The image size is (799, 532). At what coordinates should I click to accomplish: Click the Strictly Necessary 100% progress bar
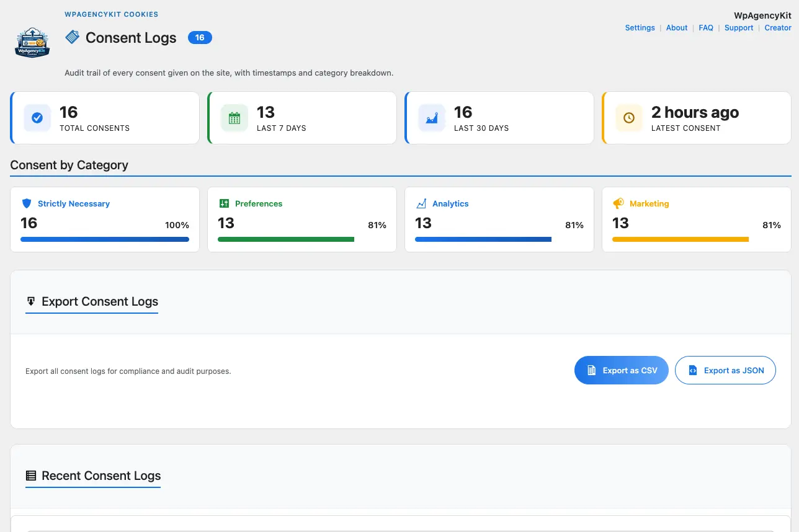pos(105,239)
